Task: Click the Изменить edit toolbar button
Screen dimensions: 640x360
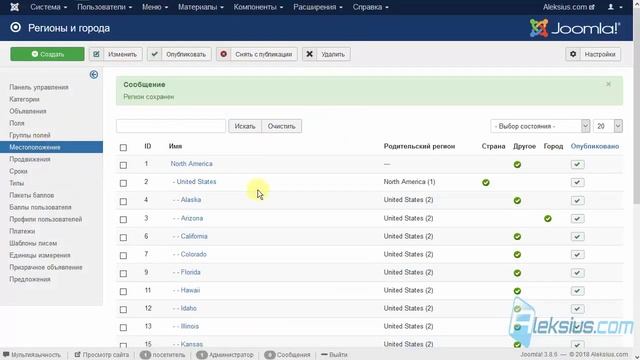Action: pos(116,54)
